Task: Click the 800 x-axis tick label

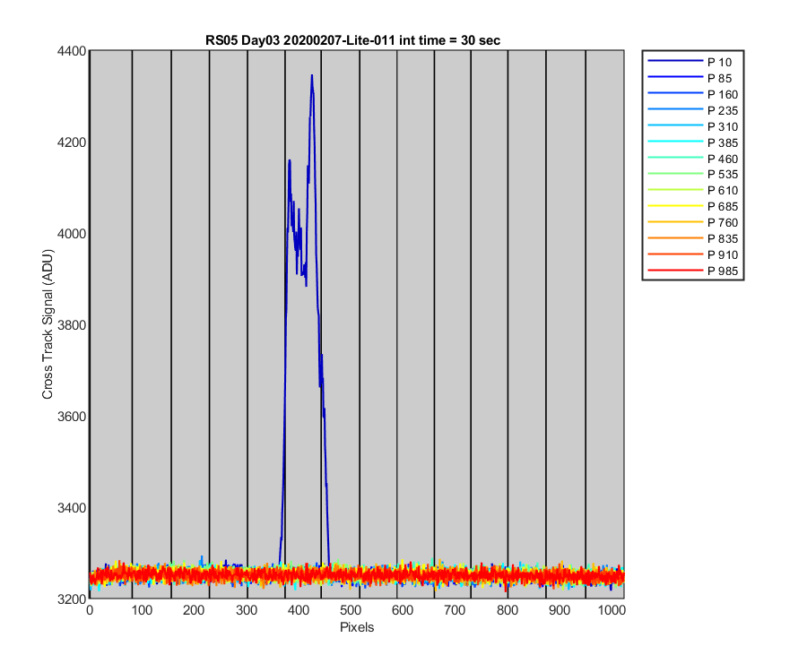Action: (507, 610)
